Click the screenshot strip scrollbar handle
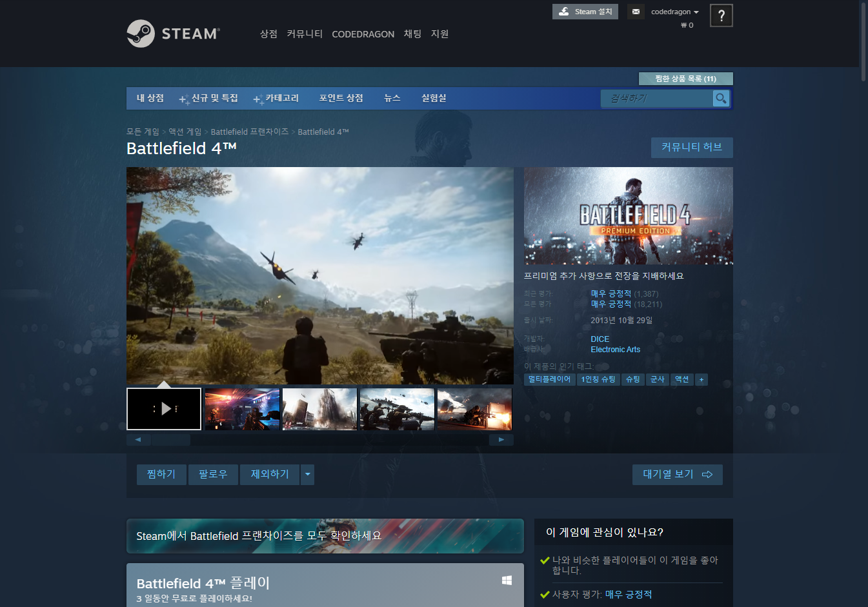 [170, 440]
